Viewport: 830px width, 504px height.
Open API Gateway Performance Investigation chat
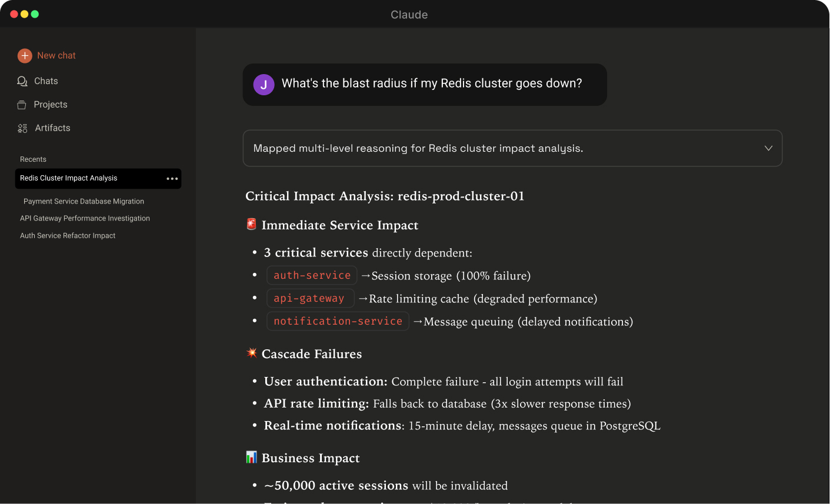85,218
